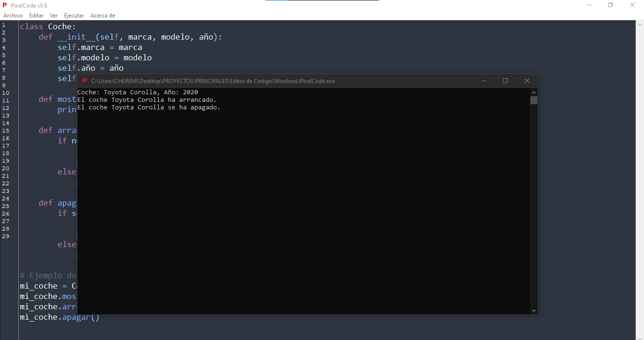This screenshot has width=644, height=340.
Task: Click line number 29 in gutter
Action: [6, 236]
